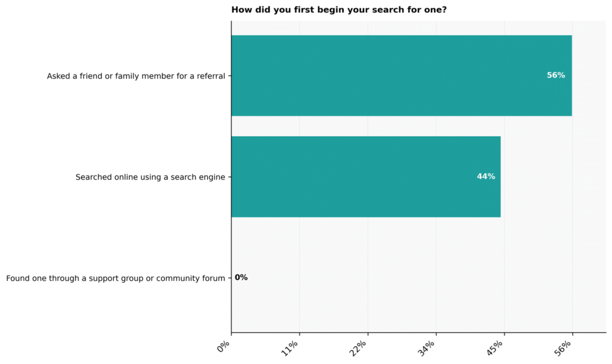Image resolution: width=612 pixels, height=364 pixels.
Task: Click the gridline above the 45% tick
Action: [504, 273]
